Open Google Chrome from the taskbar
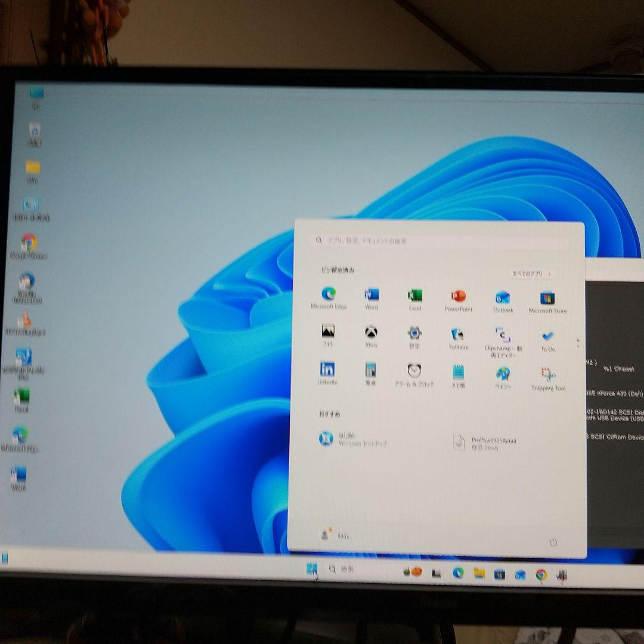This screenshot has width=644, height=644. click(x=541, y=575)
